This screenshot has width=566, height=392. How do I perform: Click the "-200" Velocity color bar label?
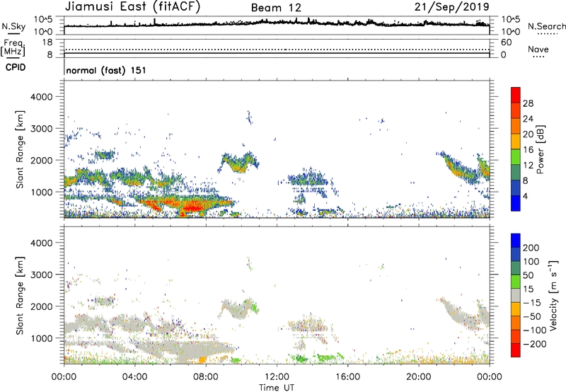pos(535,344)
